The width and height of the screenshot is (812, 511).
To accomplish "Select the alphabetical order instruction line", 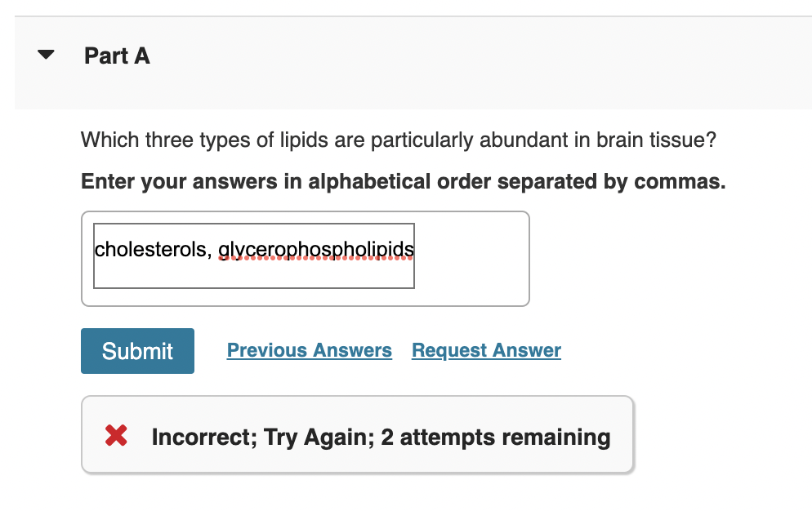I will coord(401,181).
